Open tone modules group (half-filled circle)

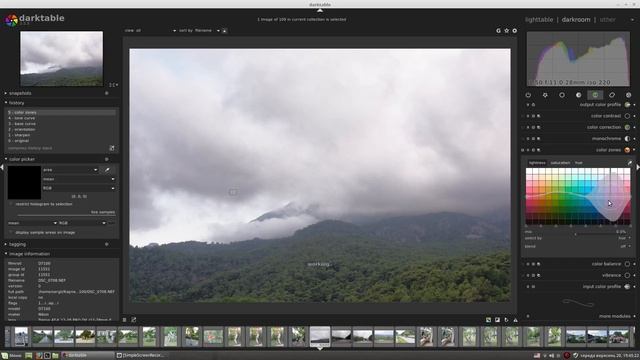tap(578, 95)
